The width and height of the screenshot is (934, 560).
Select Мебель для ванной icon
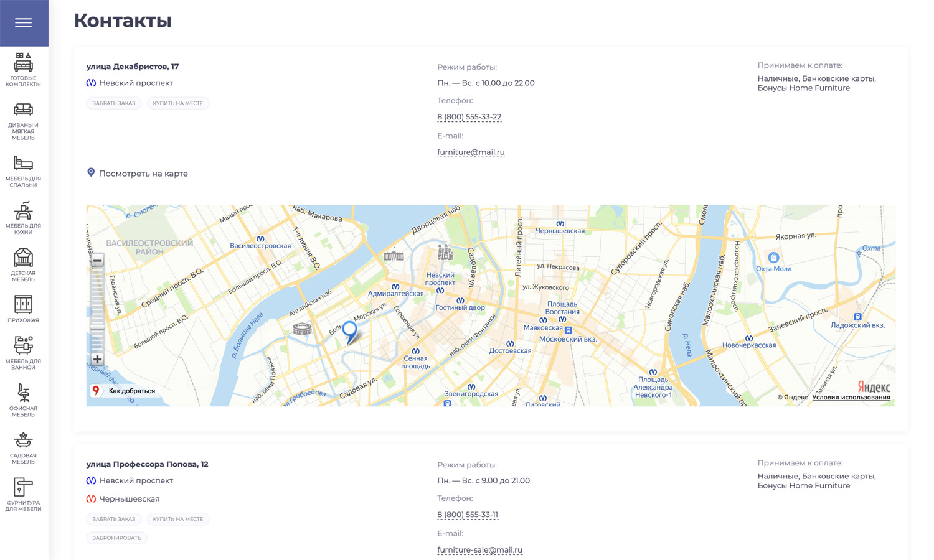point(24,353)
